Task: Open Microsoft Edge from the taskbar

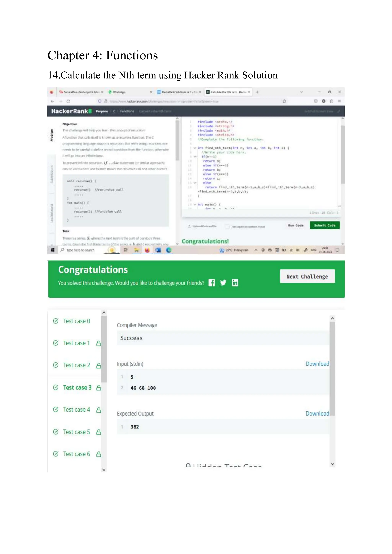Action: [x=168, y=250]
